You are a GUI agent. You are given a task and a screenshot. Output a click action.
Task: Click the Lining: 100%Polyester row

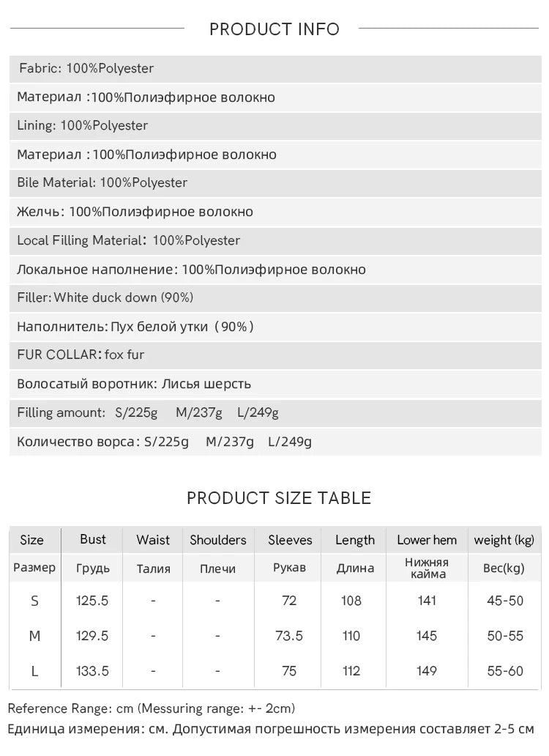[x=275, y=126]
